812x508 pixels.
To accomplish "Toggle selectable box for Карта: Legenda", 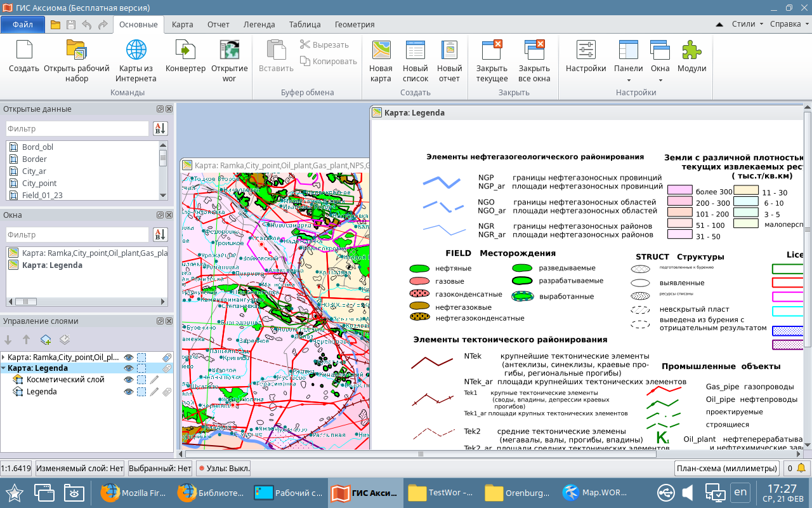I will coord(141,368).
